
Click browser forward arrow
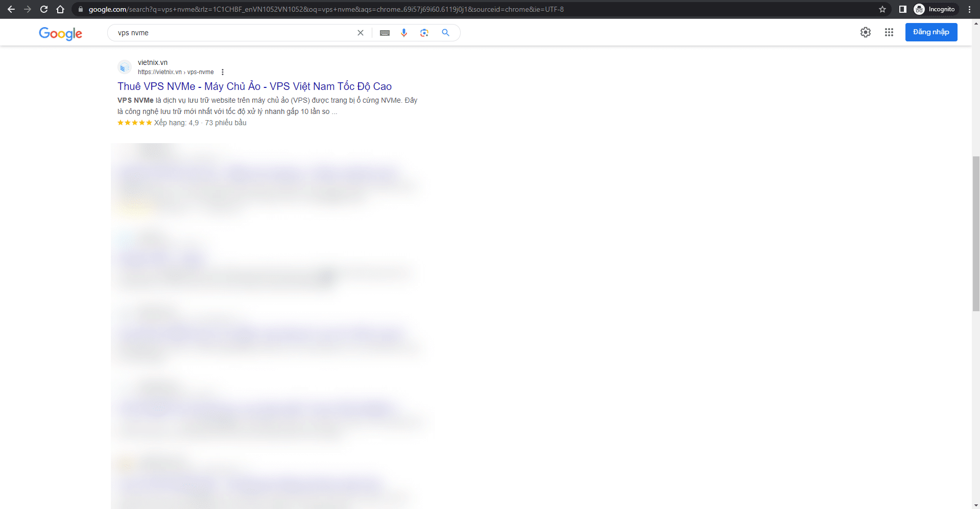click(28, 9)
